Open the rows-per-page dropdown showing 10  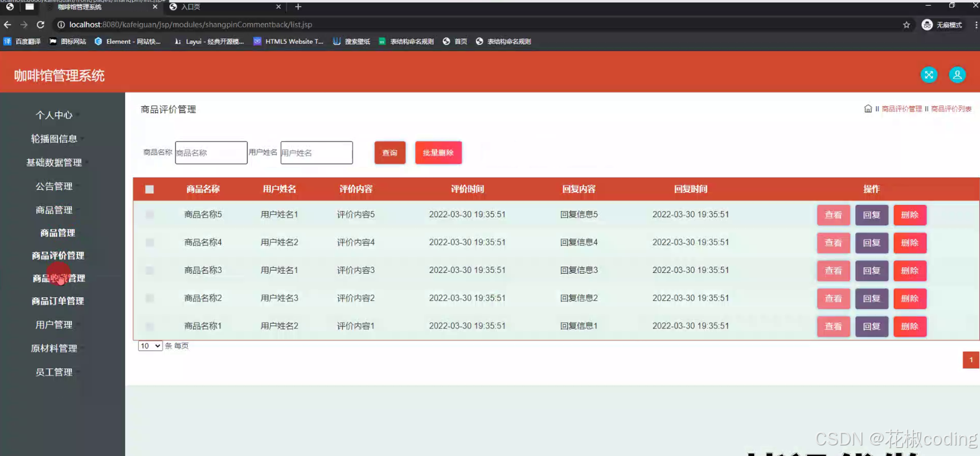click(150, 346)
